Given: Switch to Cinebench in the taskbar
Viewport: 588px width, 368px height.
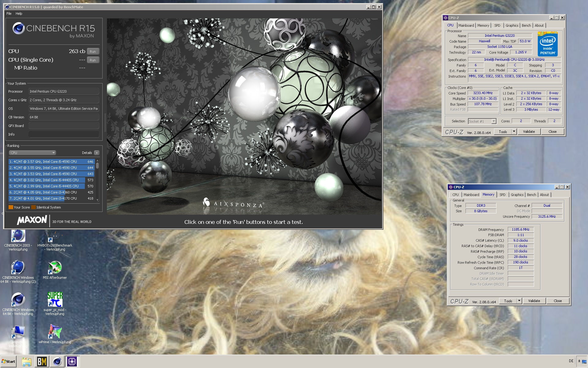Looking at the screenshot, I should (x=57, y=362).
